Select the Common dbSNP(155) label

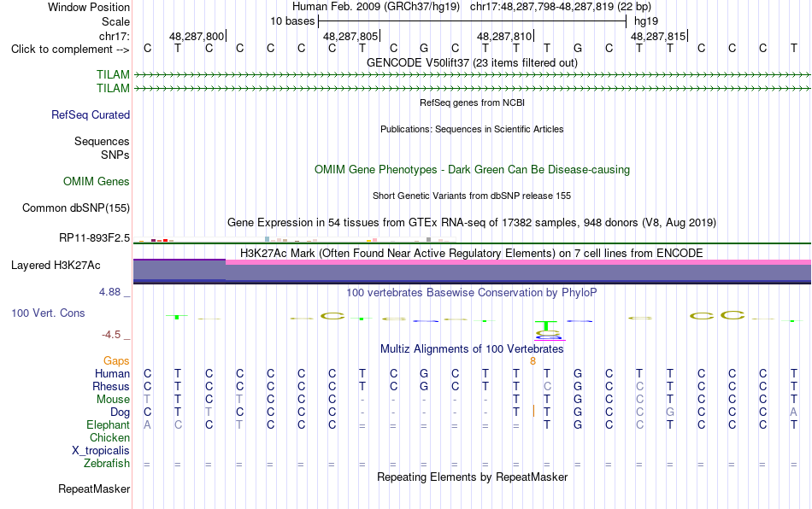pyautogui.click(x=75, y=208)
